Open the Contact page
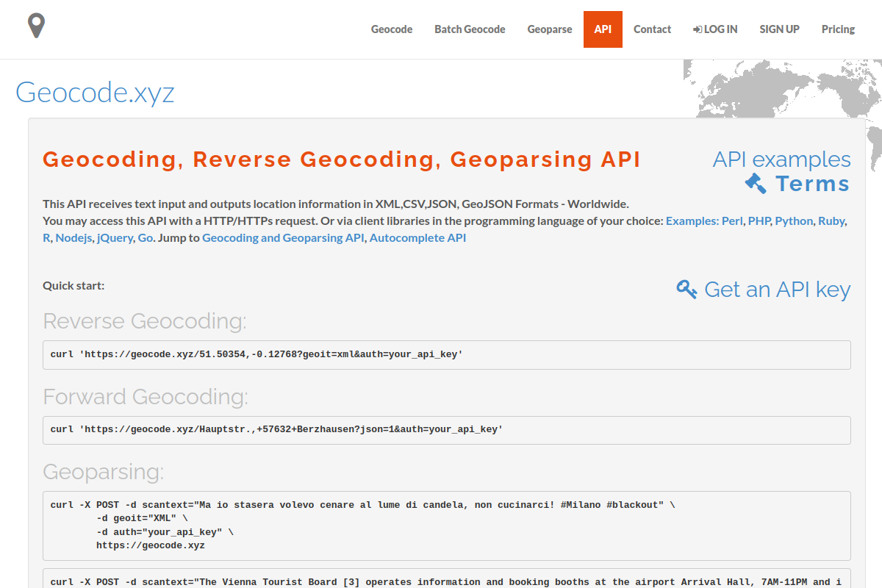 coord(652,29)
